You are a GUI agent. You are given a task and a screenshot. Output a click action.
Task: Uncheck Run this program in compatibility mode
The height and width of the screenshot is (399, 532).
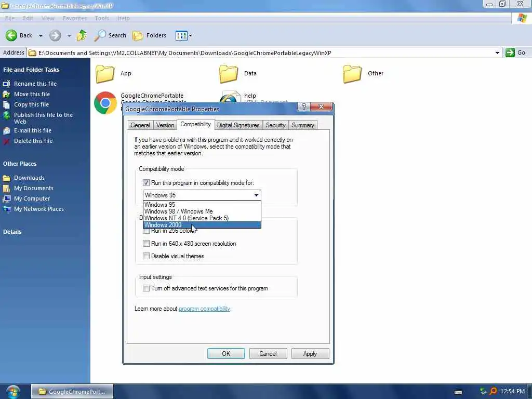146,183
